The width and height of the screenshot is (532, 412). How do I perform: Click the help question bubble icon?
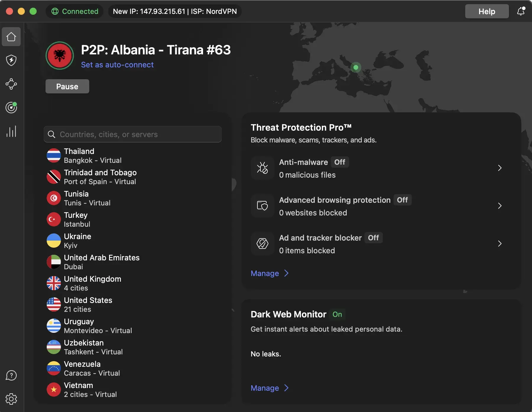pyautogui.click(x=11, y=375)
